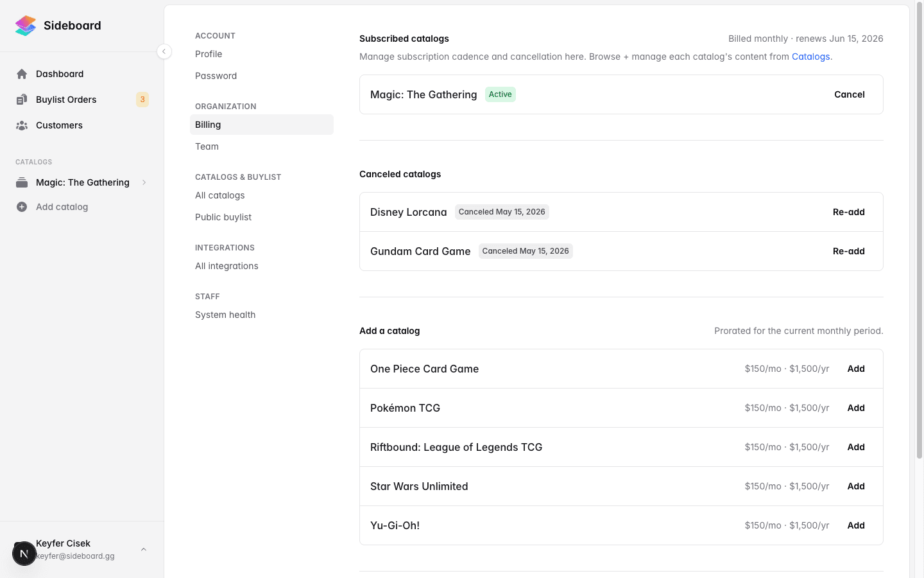
Task: Add the Pokémon TCG catalog
Action: 856,408
